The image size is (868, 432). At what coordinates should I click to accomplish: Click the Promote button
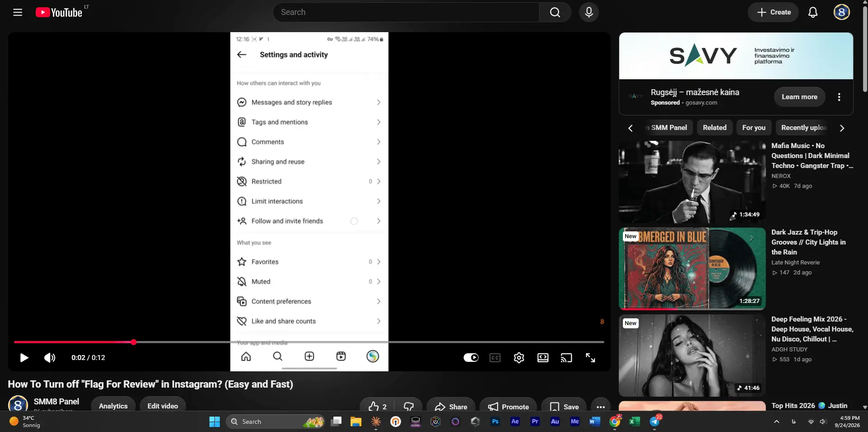coord(508,406)
